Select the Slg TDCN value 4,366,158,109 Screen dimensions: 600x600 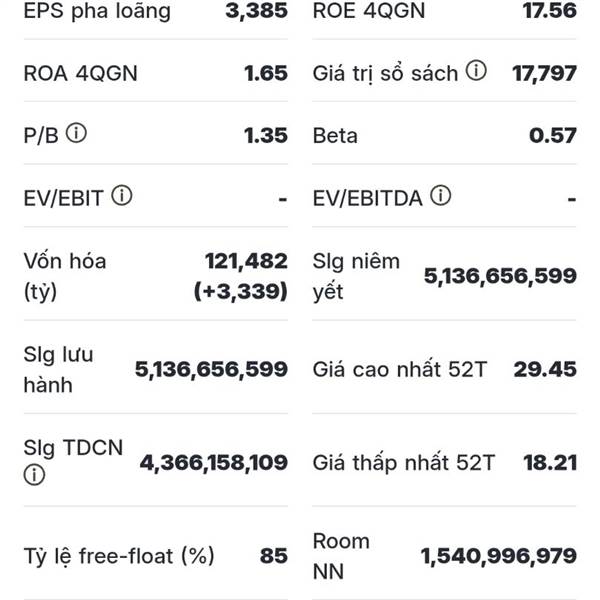click(214, 462)
